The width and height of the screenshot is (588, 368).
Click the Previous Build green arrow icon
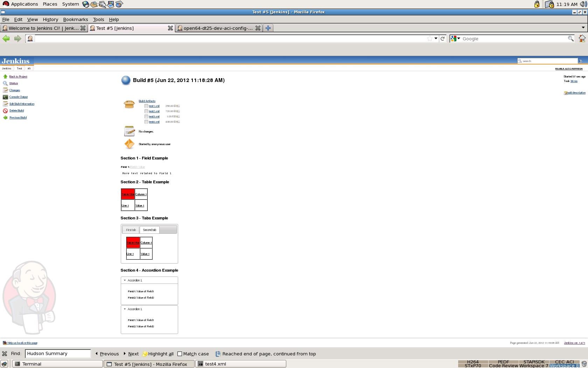tap(5, 117)
